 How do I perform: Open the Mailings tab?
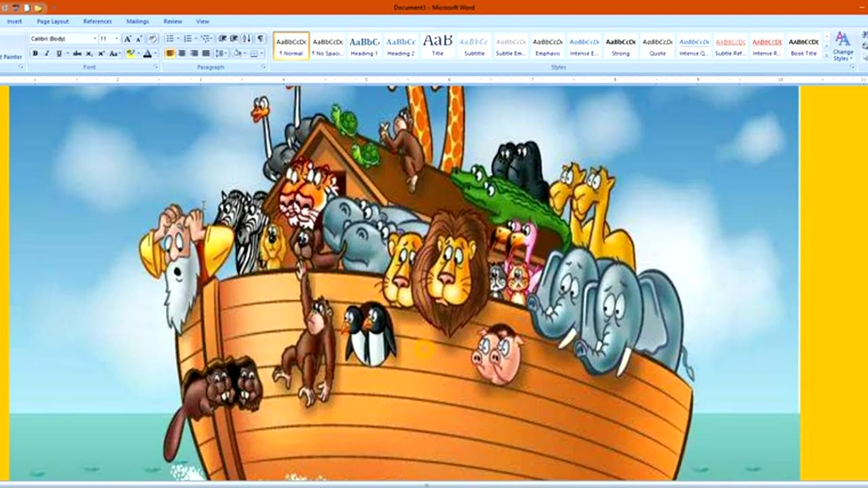click(138, 22)
